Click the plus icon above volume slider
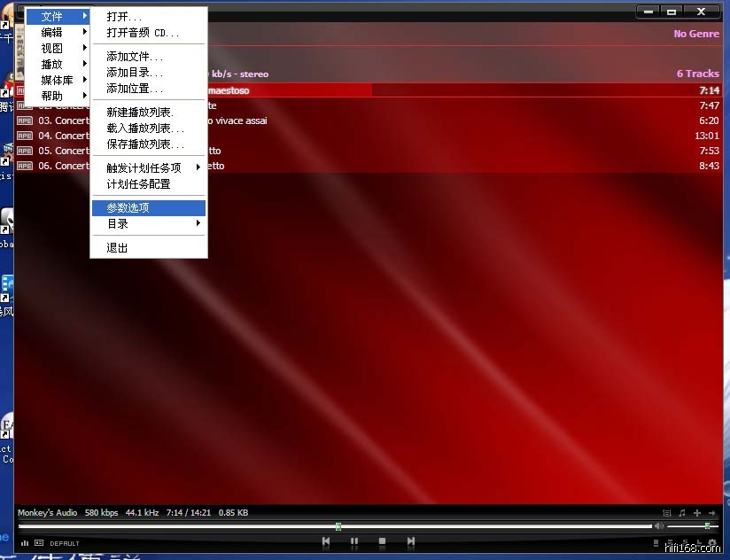This screenshot has width=730, height=560. pos(697,513)
